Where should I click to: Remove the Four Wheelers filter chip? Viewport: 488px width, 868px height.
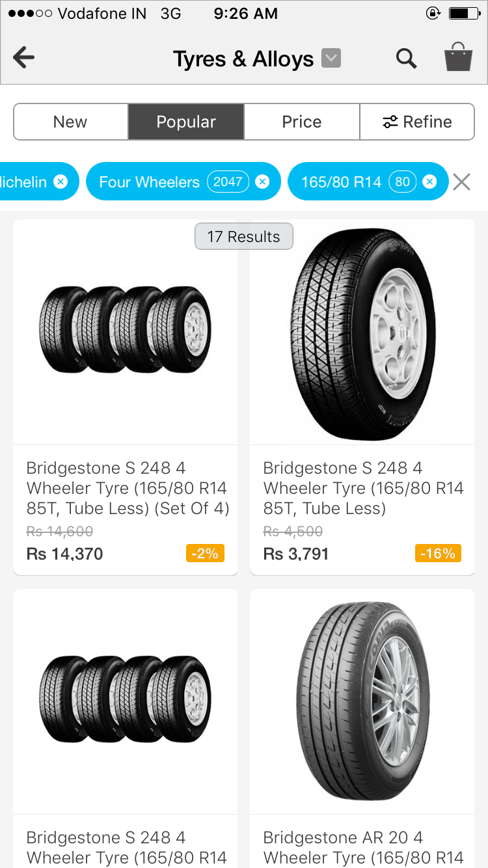coord(262,182)
